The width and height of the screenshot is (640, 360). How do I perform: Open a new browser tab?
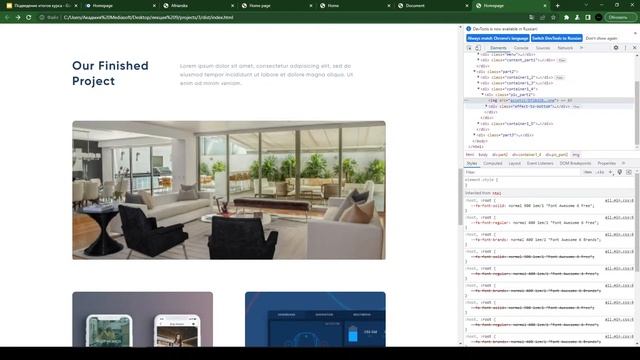click(558, 6)
